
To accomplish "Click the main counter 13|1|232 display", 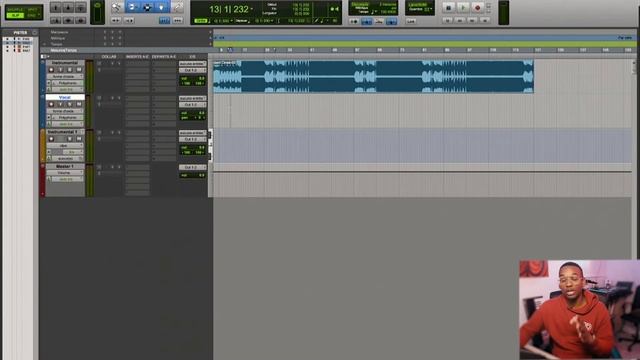I will click(x=229, y=9).
